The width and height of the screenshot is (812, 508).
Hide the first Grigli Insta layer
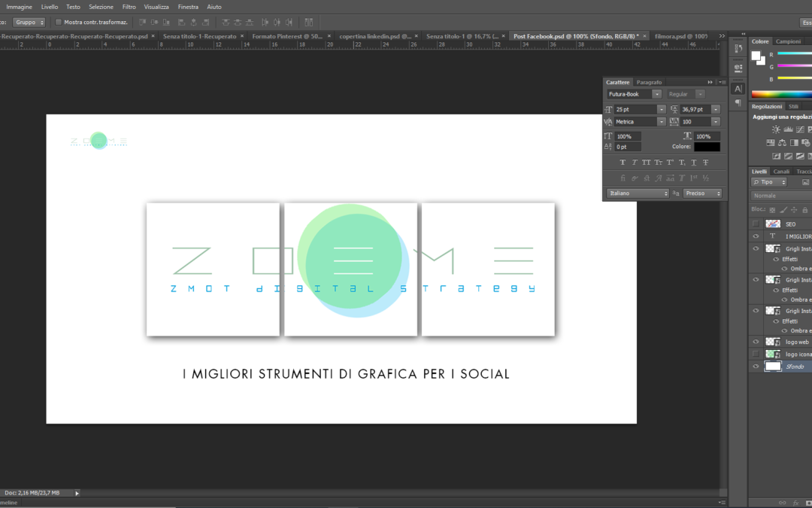click(756, 249)
